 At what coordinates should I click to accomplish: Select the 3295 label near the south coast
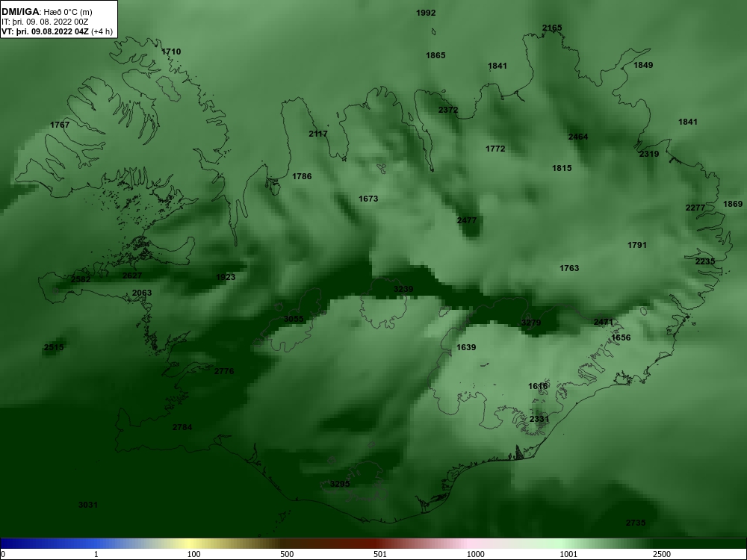(340, 484)
